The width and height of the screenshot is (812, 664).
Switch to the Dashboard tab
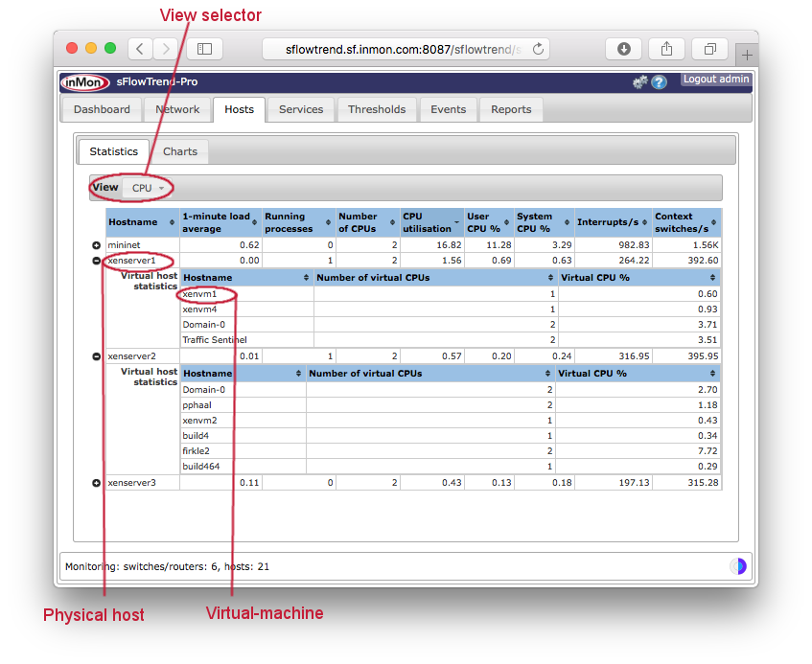click(102, 109)
